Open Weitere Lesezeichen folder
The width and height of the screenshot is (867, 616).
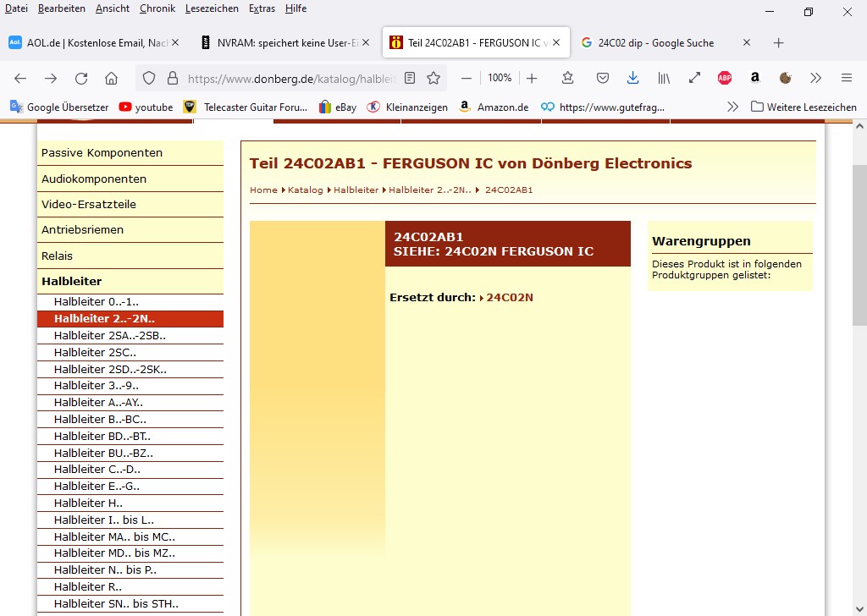coord(804,107)
